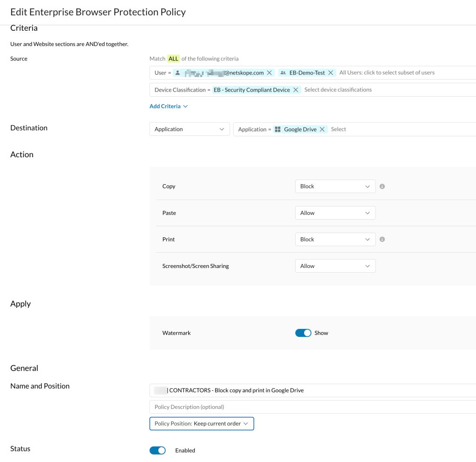Click EB - Security Compliant Device label
This screenshot has width=476, height=462.
(x=251, y=90)
